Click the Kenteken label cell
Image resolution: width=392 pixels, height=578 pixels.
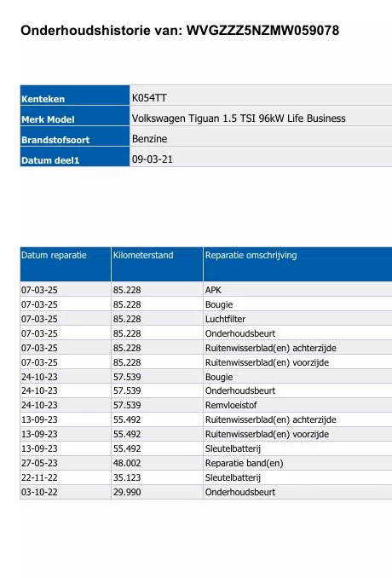click(75, 95)
